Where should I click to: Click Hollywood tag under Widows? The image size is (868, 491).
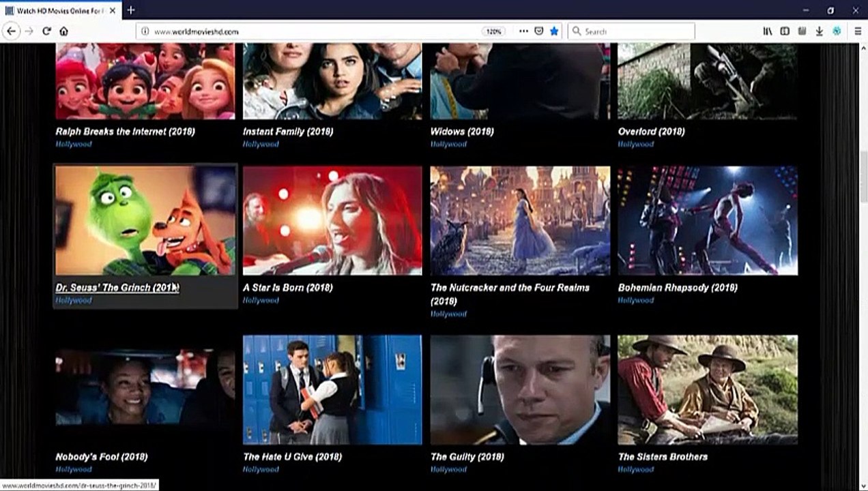coord(448,144)
